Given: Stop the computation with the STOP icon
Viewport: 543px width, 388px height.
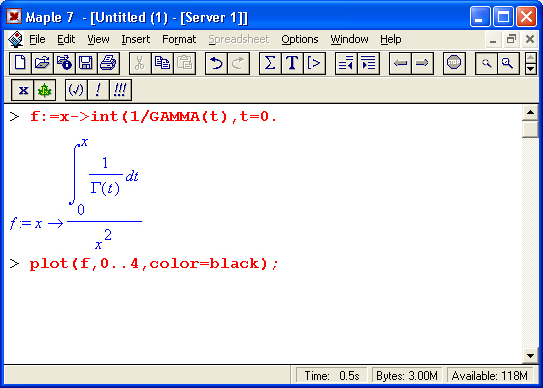Looking at the screenshot, I should pyautogui.click(x=454, y=63).
